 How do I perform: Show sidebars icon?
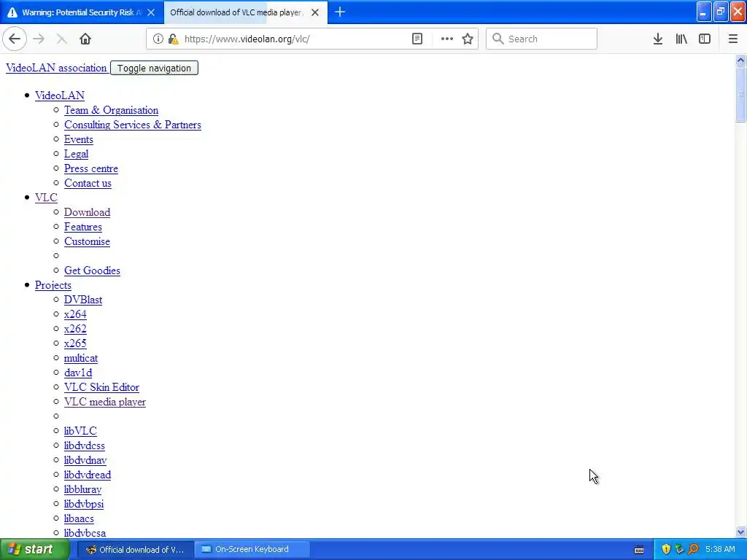[x=705, y=39]
